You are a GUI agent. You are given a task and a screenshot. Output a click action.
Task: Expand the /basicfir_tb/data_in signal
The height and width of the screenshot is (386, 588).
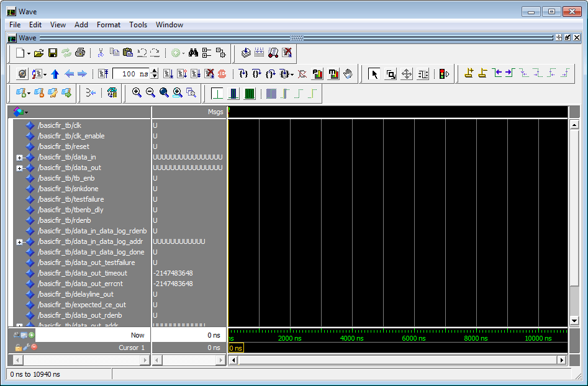(x=19, y=158)
